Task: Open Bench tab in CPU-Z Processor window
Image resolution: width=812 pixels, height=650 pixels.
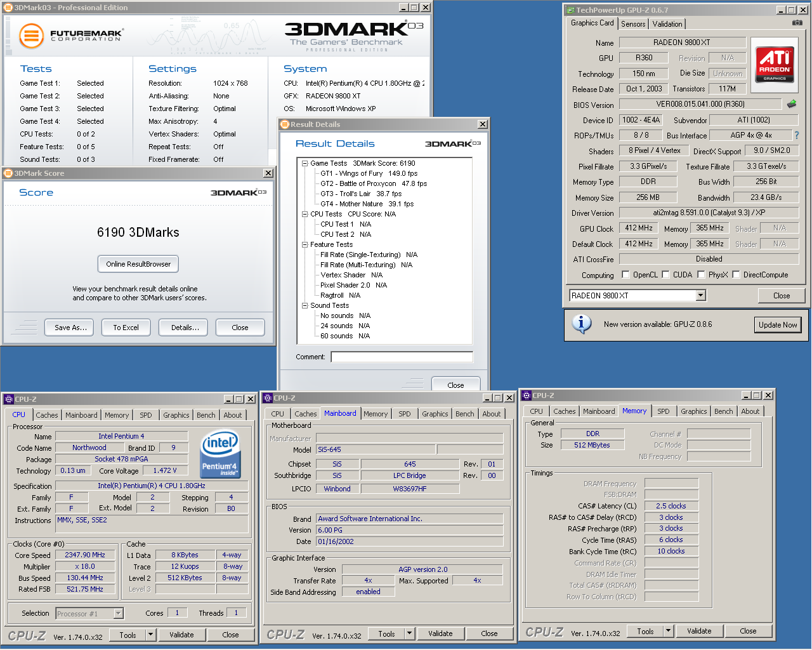Action: pos(206,415)
